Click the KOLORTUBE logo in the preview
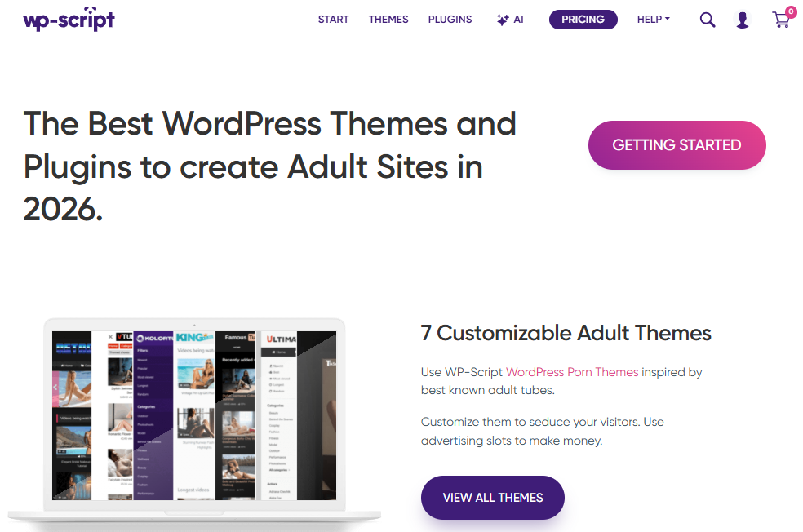The image size is (803, 532). click(154, 338)
